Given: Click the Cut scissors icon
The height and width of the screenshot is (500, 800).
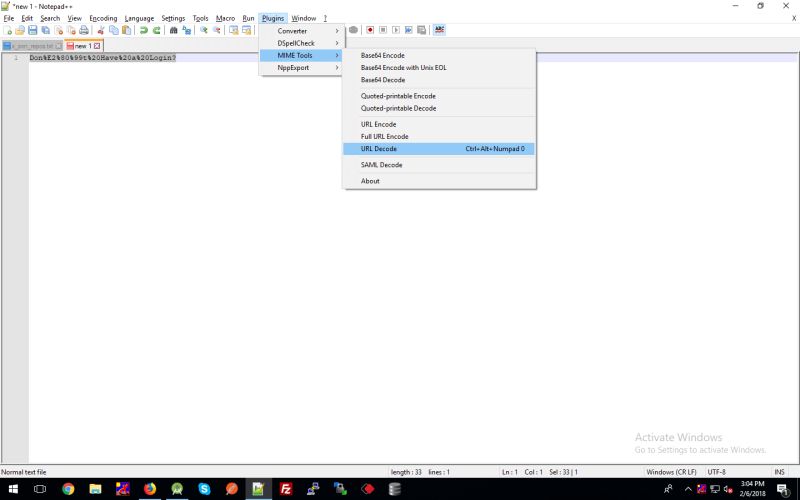Looking at the screenshot, I should tap(101, 30).
